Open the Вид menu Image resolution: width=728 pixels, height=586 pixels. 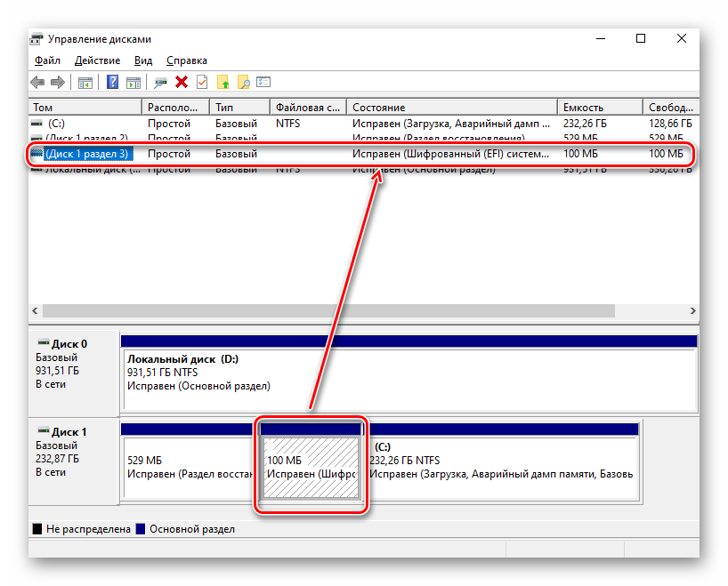click(143, 60)
